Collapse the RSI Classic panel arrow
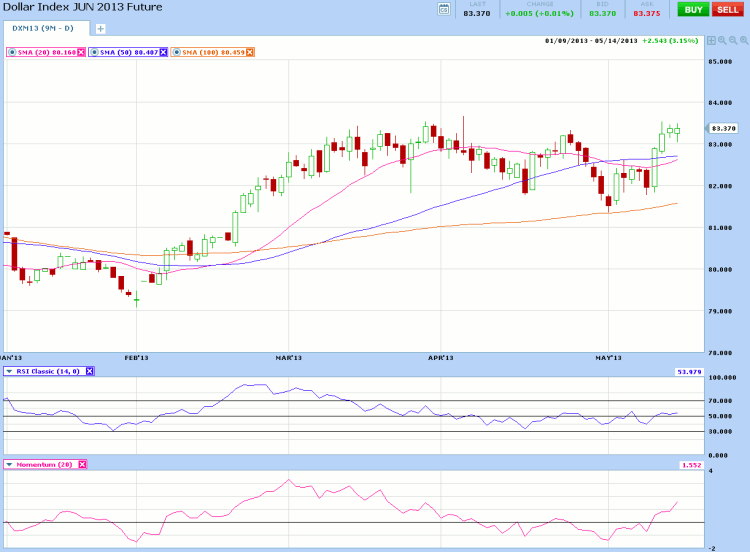The width and height of the screenshot is (750, 552). point(10,371)
